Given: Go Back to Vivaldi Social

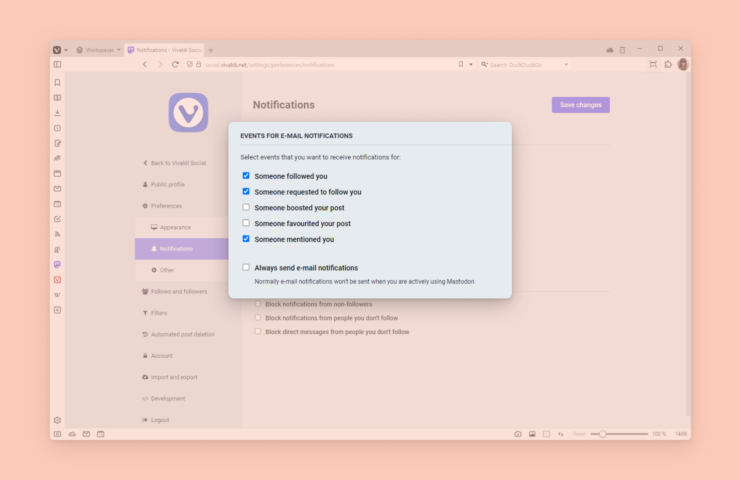Looking at the screenshot, I should tap(175, 163).
